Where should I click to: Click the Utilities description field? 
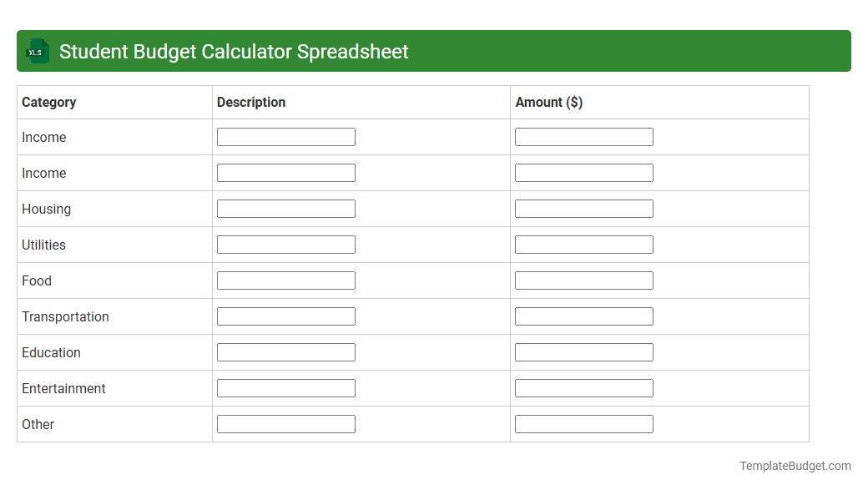click(x=285, y=244)
